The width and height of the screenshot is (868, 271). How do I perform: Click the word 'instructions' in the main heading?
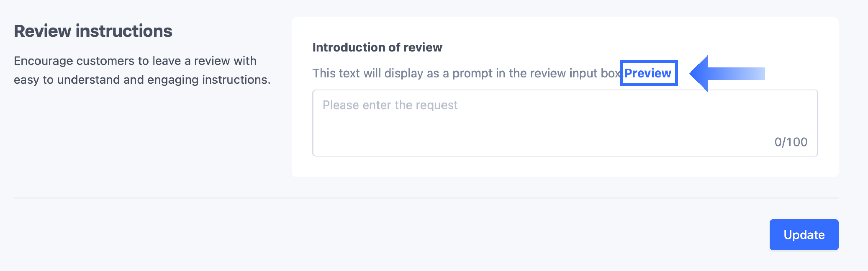[x=124, y=31]
